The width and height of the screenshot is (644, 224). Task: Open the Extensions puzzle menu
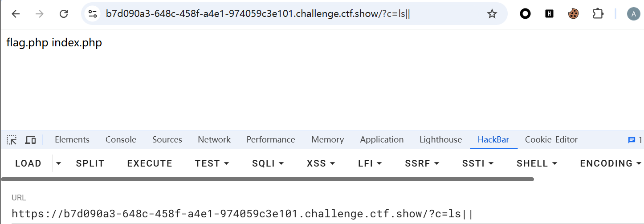click(598, 14)
